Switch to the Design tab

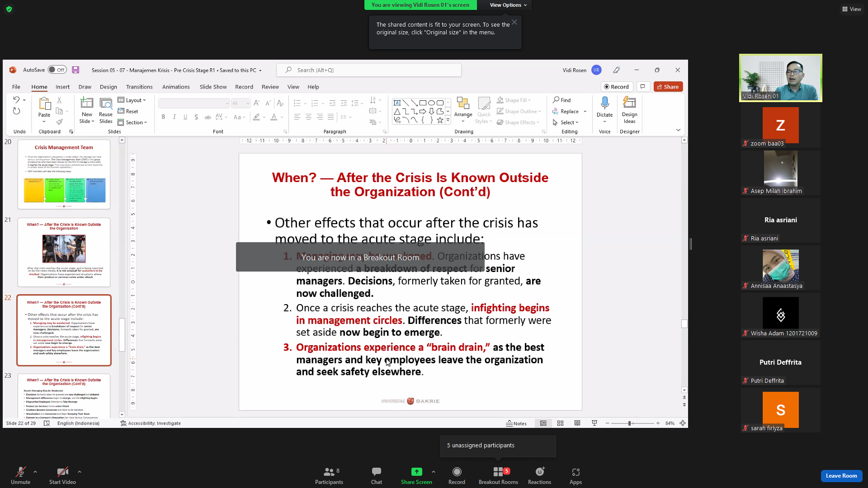coord(108,87)
